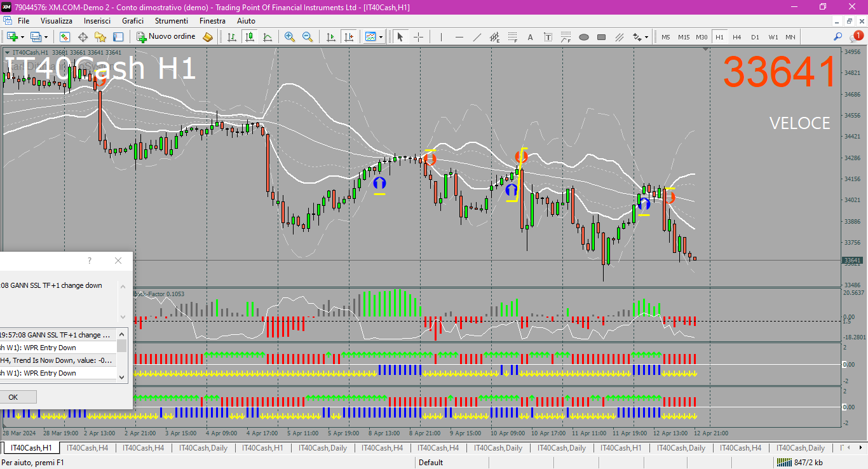
Task: Switch timeframe to M5
Action: coord(666,37)
